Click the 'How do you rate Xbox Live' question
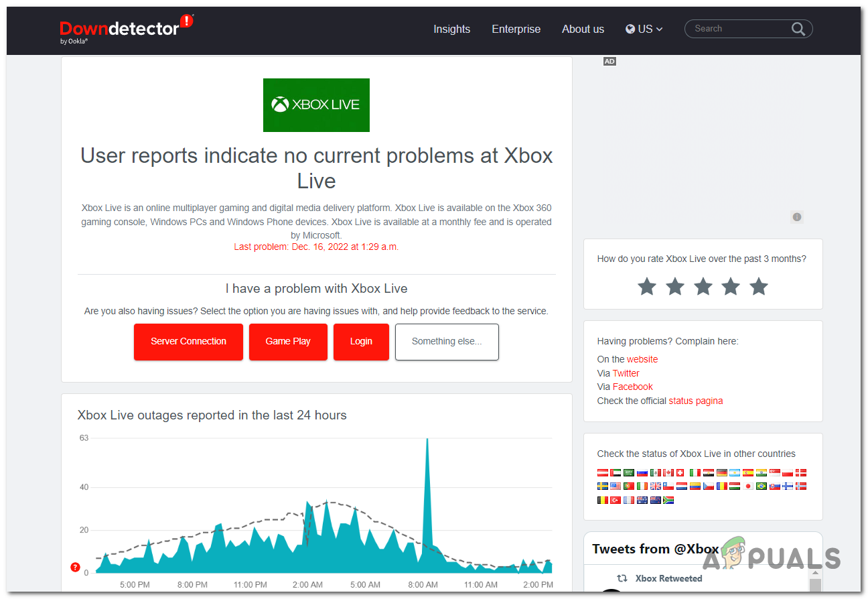This screenshot has width=868, height=599. [x=702, y=259]
